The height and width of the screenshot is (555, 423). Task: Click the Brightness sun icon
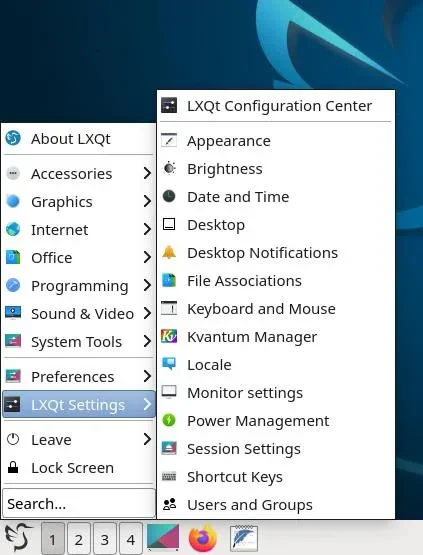(x=169, y=168)
